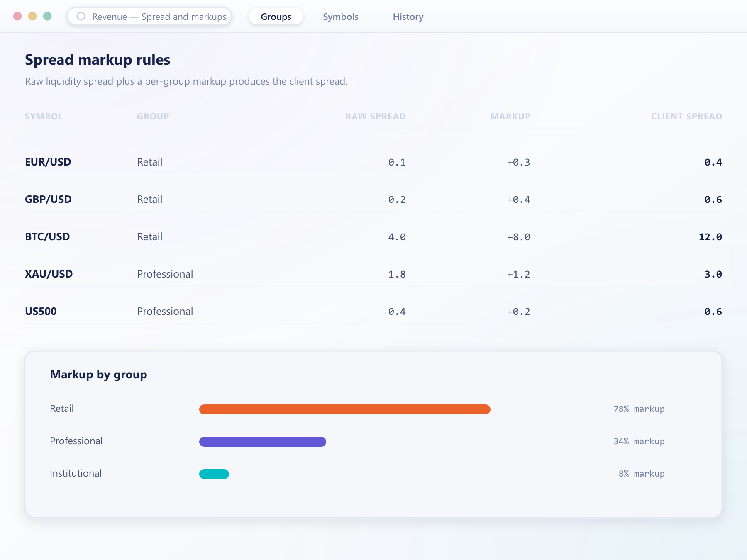Click the US500 markup value +0.2
Image resolution: width=747 pixels, height=560 pixels.
(518, 312)
